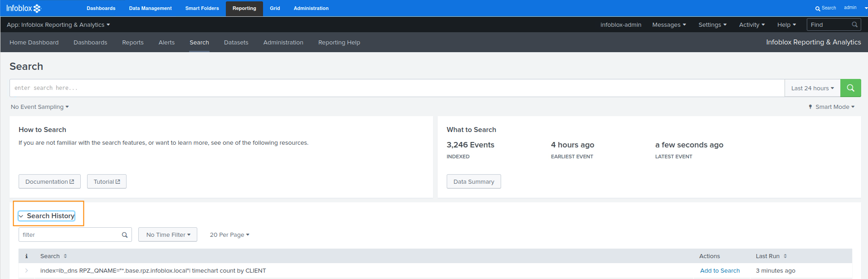
Task: Click the infoblox-admin user link
Action: point(621,25)
